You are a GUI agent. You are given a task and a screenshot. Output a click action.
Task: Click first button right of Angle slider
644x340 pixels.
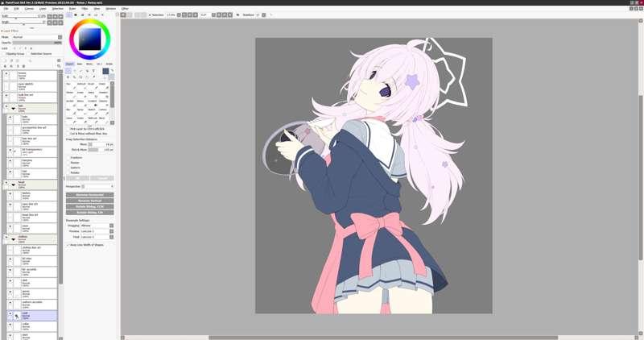[x=49, y=23]
